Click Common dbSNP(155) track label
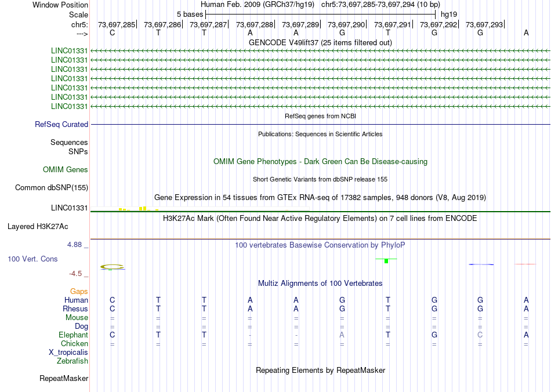Viewport: 551px width, 392px height. pos(52,187)
